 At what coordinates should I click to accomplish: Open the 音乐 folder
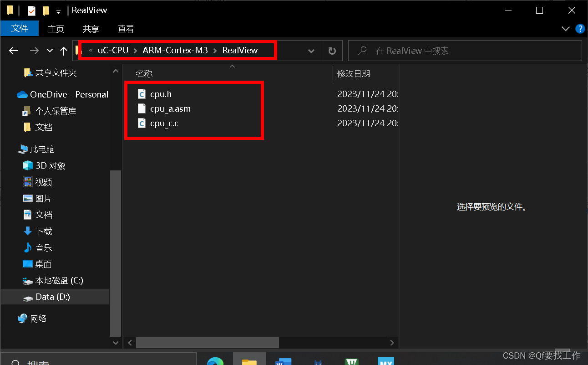(x=44, y=248)
